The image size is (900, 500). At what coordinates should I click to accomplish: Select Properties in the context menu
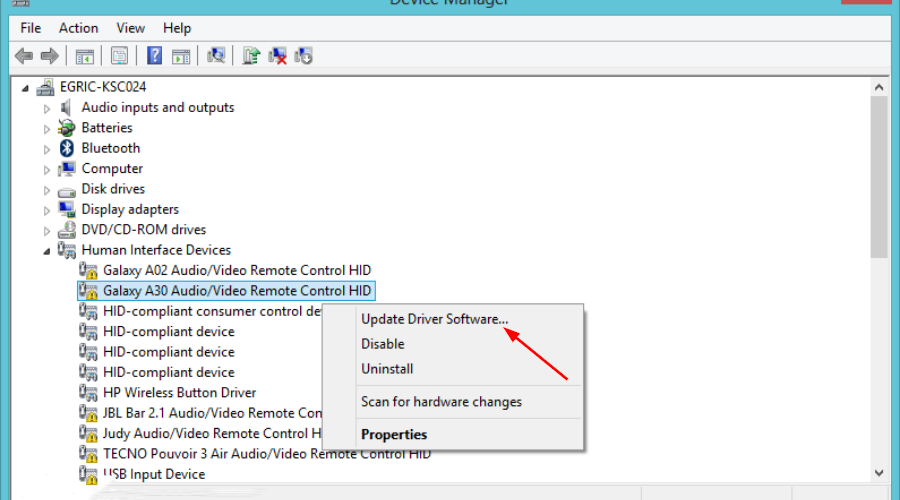(x=394, y=435)
